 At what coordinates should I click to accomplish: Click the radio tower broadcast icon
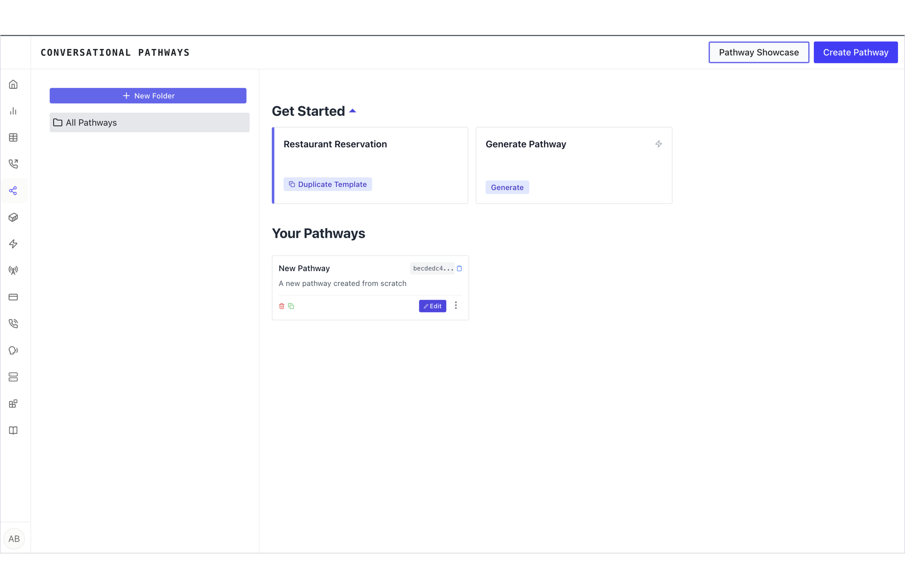pos(13,270)
